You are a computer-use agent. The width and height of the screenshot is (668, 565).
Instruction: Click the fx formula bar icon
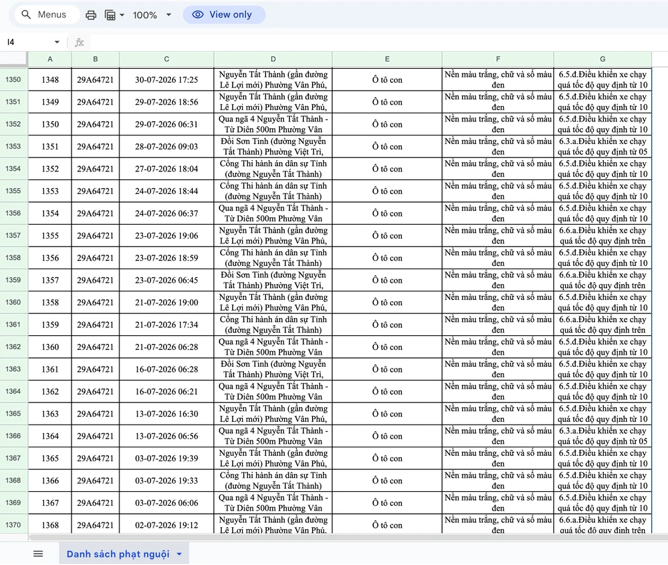(79, 42)
